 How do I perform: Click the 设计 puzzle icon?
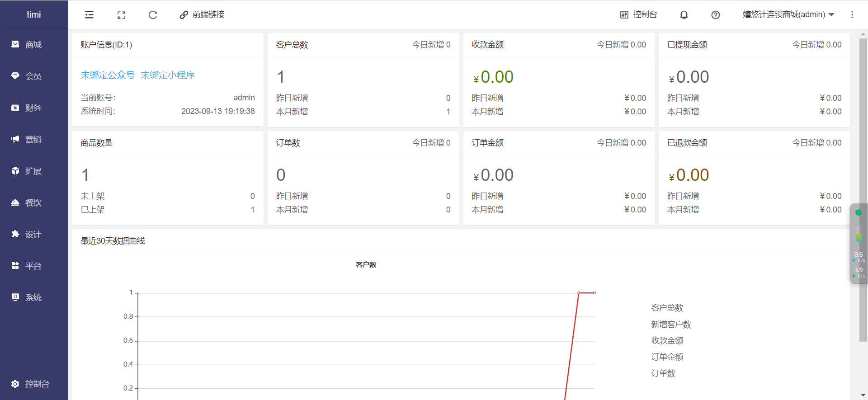tap(15, 234)
